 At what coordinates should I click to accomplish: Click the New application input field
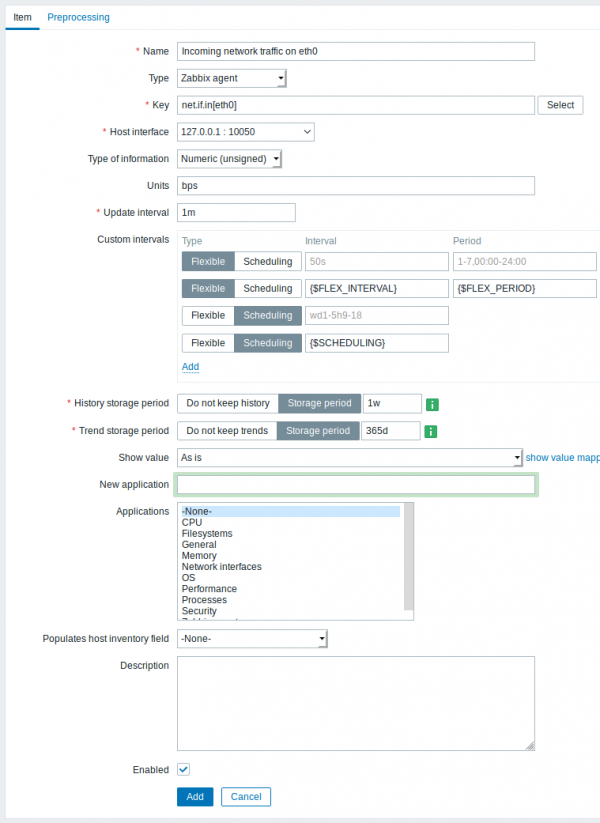(x=356, y=485)
